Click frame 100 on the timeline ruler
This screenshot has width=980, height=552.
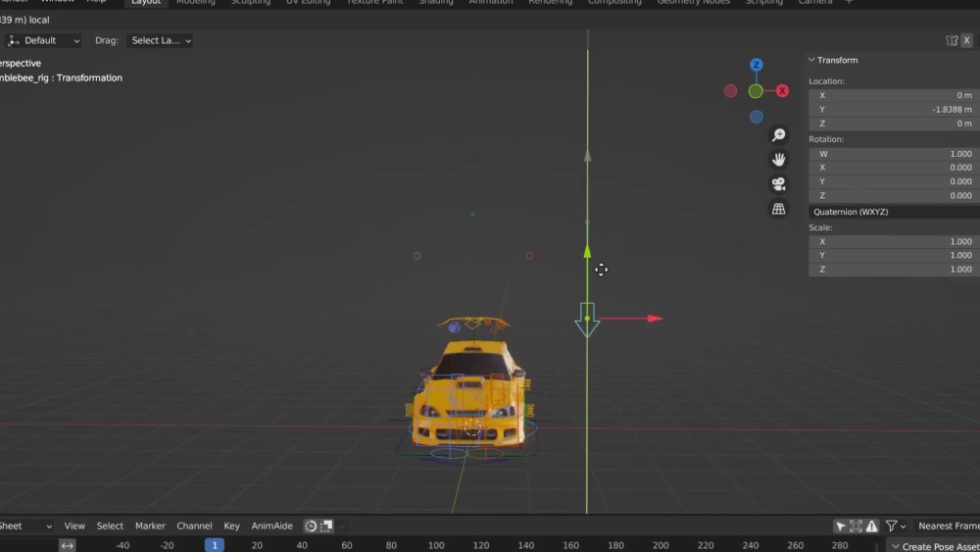coord(436,546)
